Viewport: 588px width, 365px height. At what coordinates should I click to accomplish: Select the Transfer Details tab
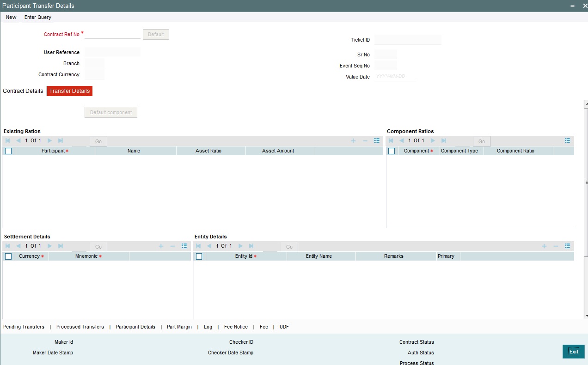coord(70,91)
